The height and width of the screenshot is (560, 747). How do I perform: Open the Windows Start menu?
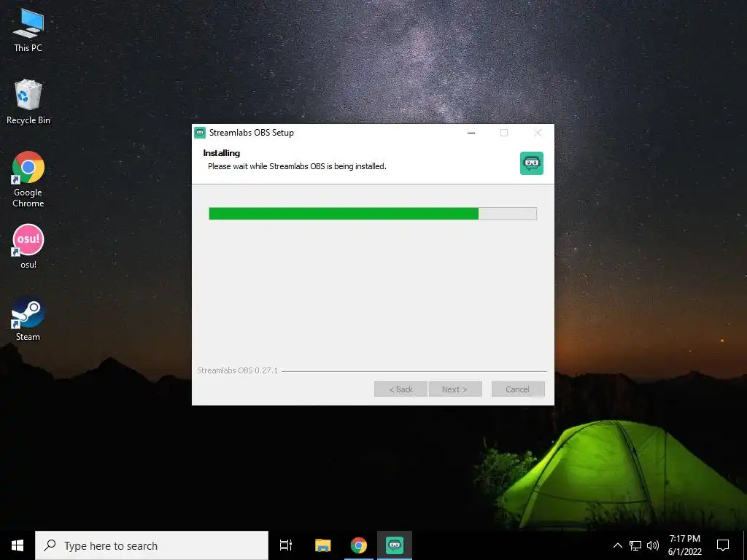[18, 545]
